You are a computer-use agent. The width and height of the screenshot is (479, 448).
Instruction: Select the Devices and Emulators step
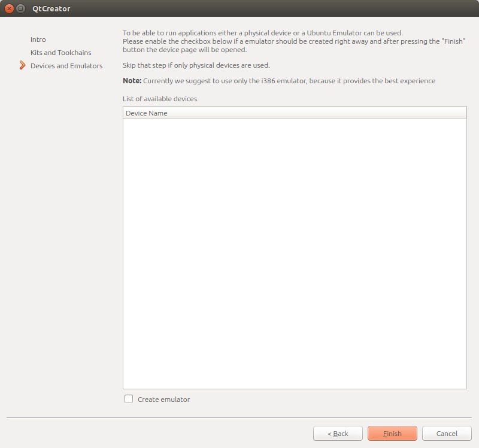pos(66,66)
